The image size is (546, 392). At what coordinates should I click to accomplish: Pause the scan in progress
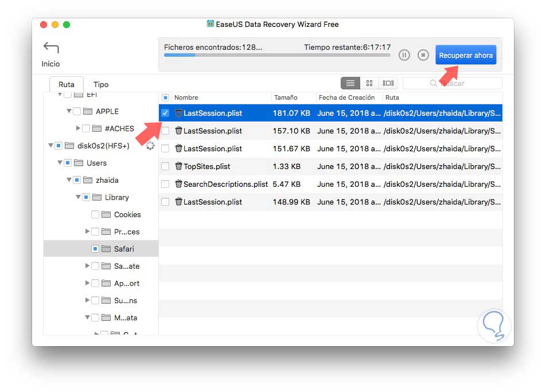point(404,55)
